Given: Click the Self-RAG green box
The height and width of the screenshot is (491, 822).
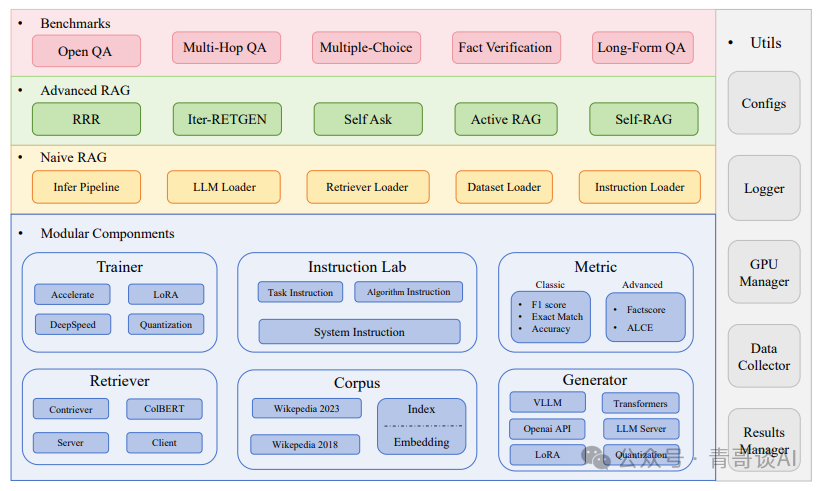Looking at the screenshot, I should coord(644,119).
